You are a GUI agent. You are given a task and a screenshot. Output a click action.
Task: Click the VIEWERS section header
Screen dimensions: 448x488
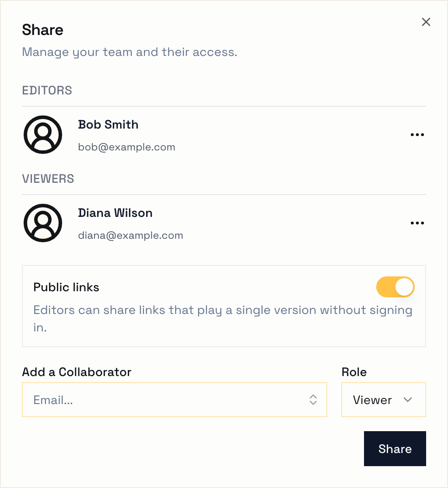click(48, 179)
